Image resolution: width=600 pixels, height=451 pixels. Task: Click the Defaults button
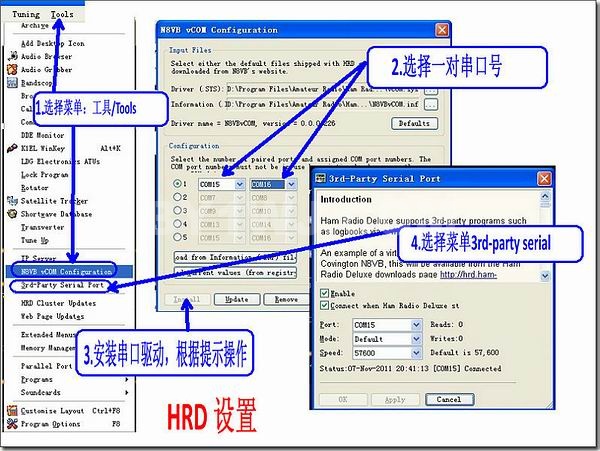414,123
